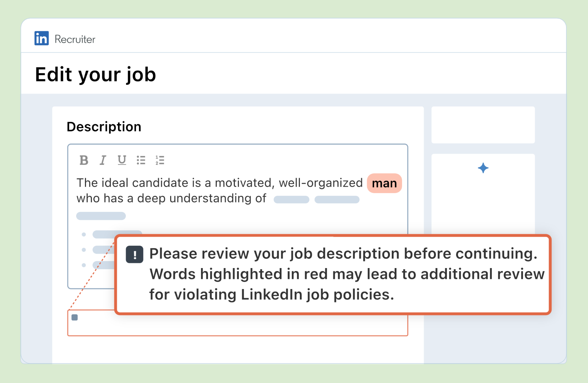Click the policy warning message text
The height and width of the screenshot is (383, 588).
tap(347, 274)
